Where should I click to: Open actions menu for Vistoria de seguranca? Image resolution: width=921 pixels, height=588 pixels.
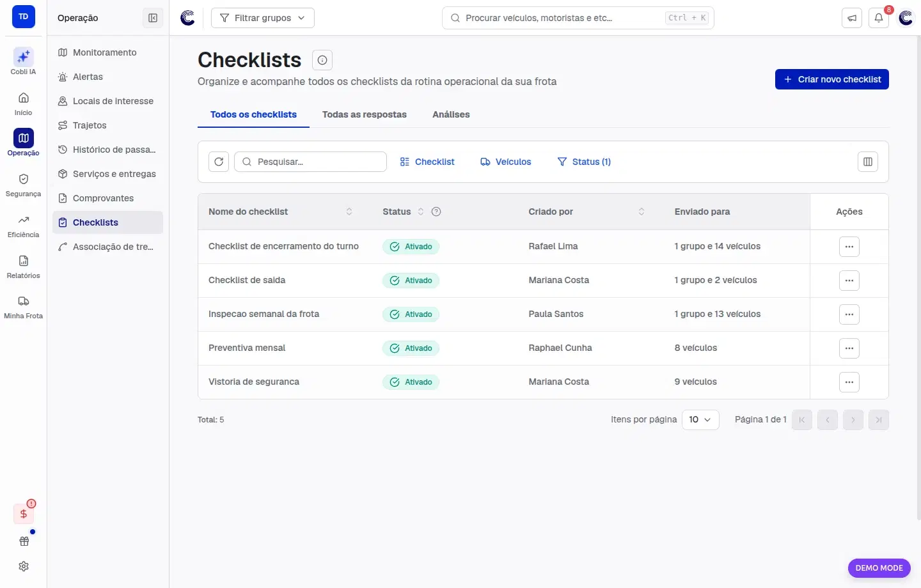pyautogui.click(x=849, y=382)
